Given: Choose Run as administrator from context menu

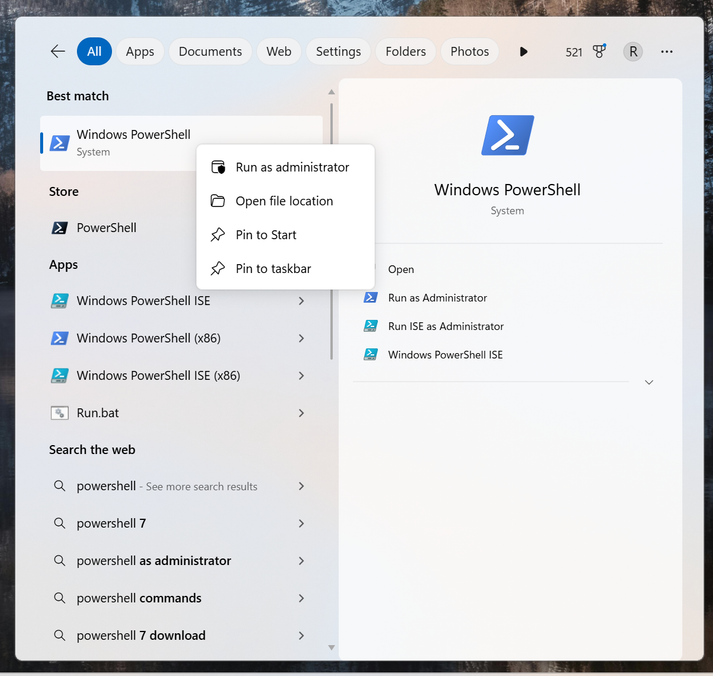Looking at the screenshot, I should [285, 167].
